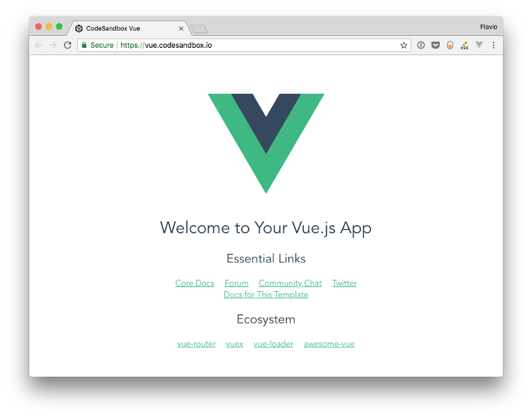
Task: Click the browser reload icon
Action: click(x=68, y=45)
